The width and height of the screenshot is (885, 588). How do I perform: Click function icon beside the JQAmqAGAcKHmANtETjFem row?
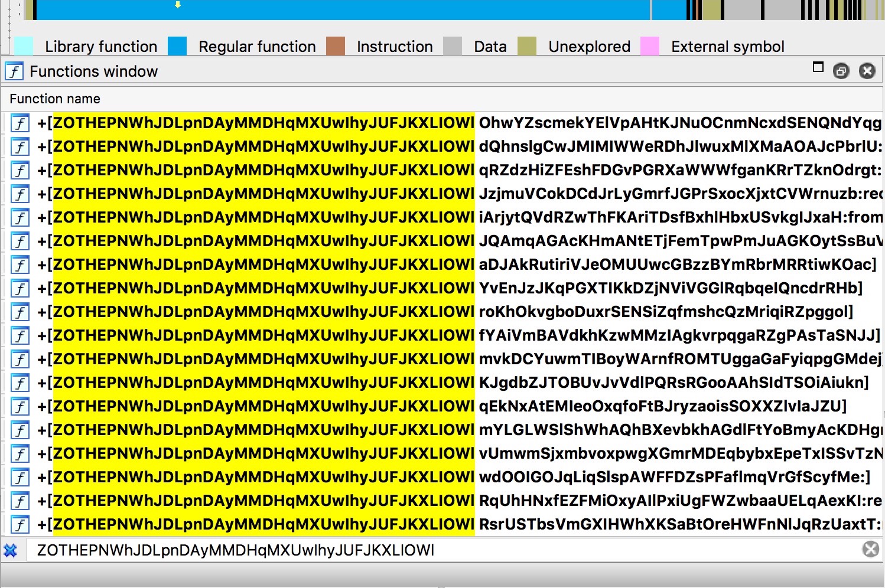click(21, 241)
